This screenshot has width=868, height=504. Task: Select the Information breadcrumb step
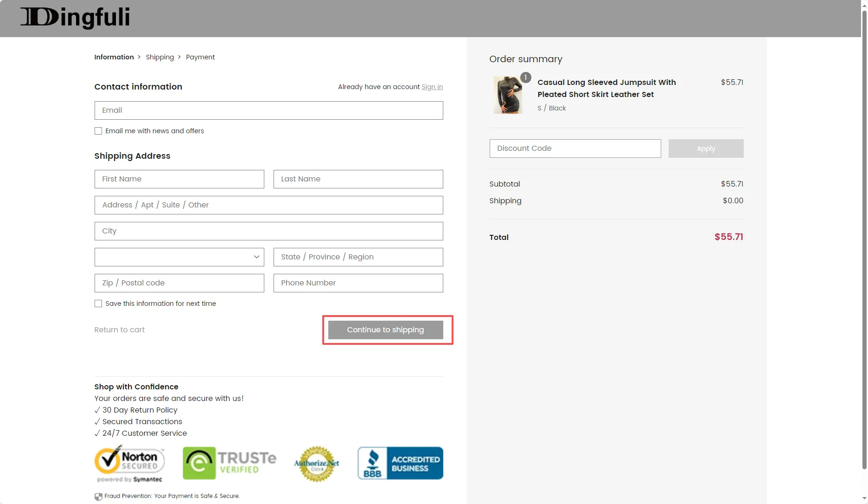(114, 57)
